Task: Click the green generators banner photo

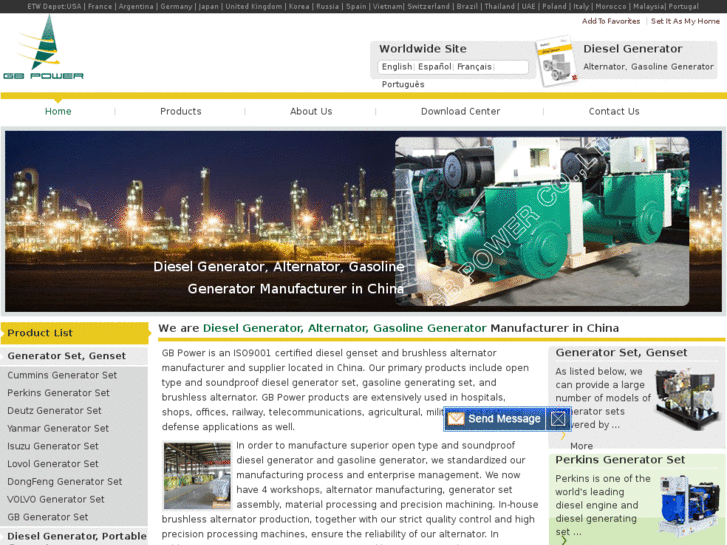Action: (x=542, y=221)
